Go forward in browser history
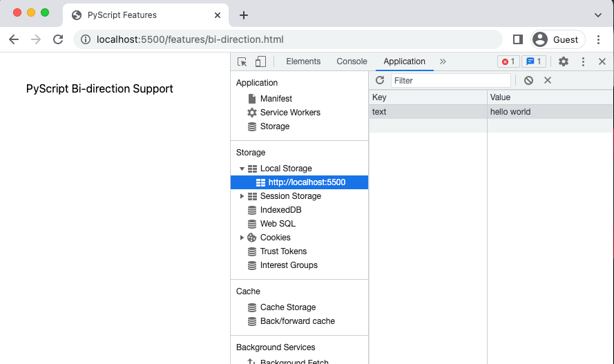Image resolution: width=614 pixels, height=364 pixels. (36, 39)
